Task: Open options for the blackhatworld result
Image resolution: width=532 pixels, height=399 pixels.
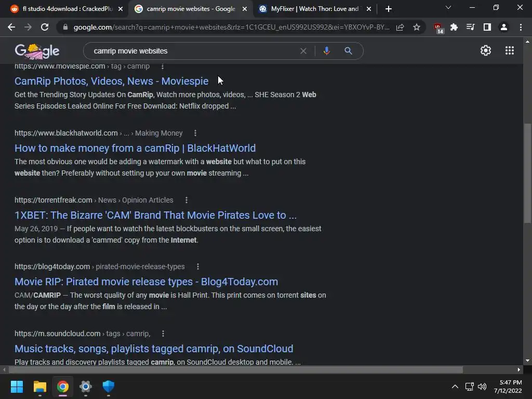Action: coord(195,133)
